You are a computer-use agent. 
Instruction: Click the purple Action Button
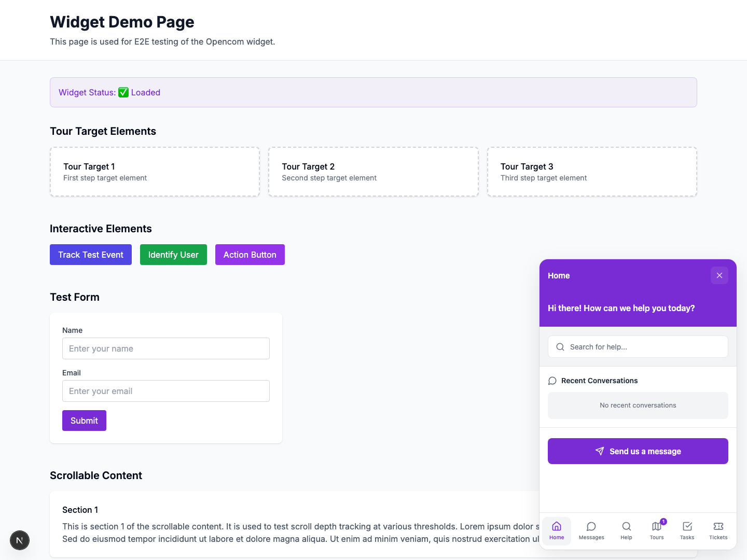click(x=250, y=255)
